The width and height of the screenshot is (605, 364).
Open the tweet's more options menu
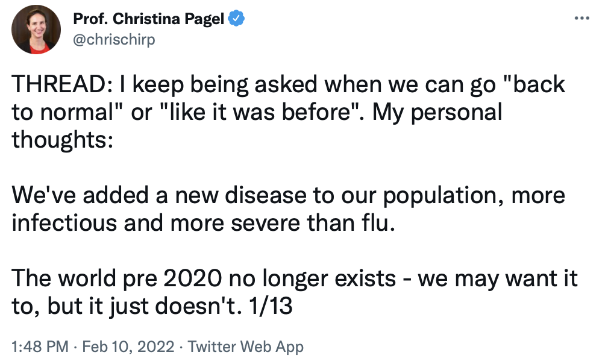pyautogui.click(x=581, y=19)
